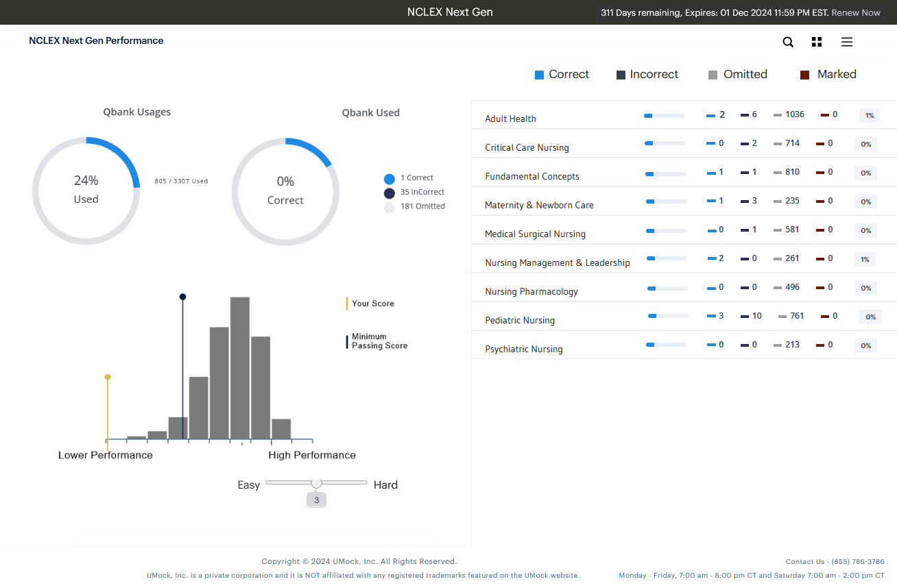Click the NCLEX Next Gen Performance title
The height and width of the screenshot is (588, 897).
[x=96, y=40]
